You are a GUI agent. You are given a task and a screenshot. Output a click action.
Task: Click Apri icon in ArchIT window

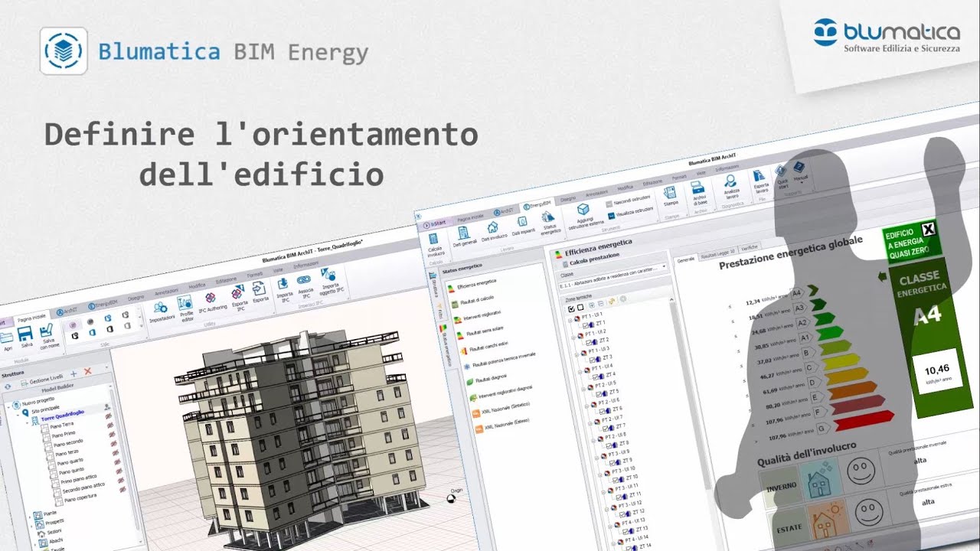(8, 337)
